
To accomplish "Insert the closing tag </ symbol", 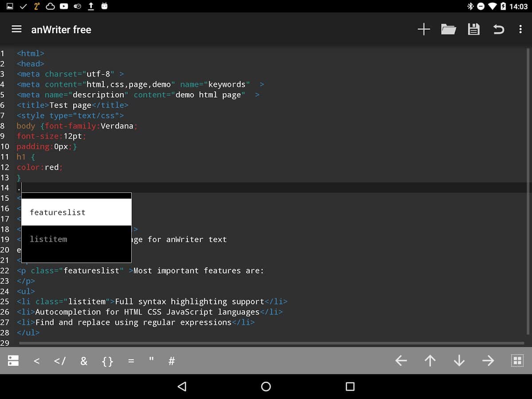I will [x=60, y=361].
